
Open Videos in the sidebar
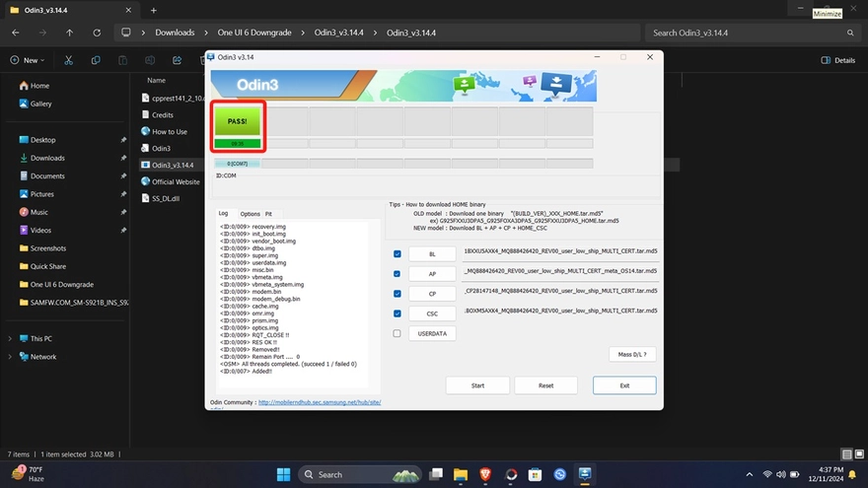36,230
